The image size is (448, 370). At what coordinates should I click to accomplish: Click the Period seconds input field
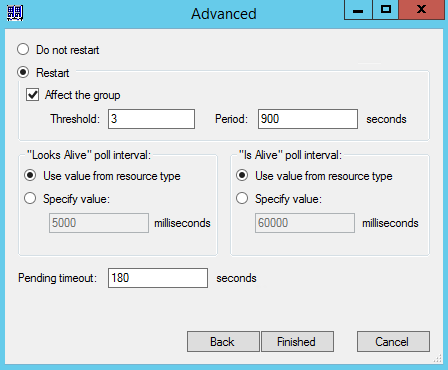[x=308, y=119]
